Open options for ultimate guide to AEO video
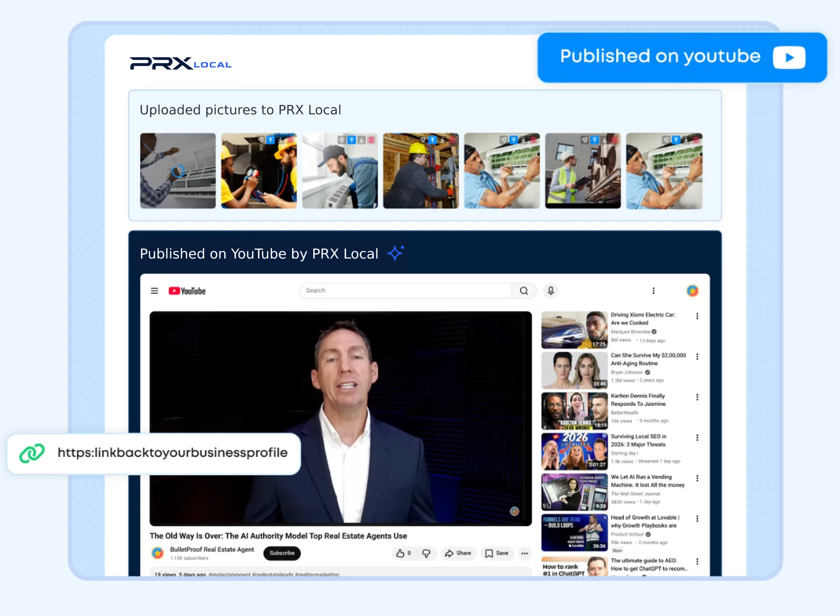The height and width of the screenshot is (616, 840). (697, 561)
